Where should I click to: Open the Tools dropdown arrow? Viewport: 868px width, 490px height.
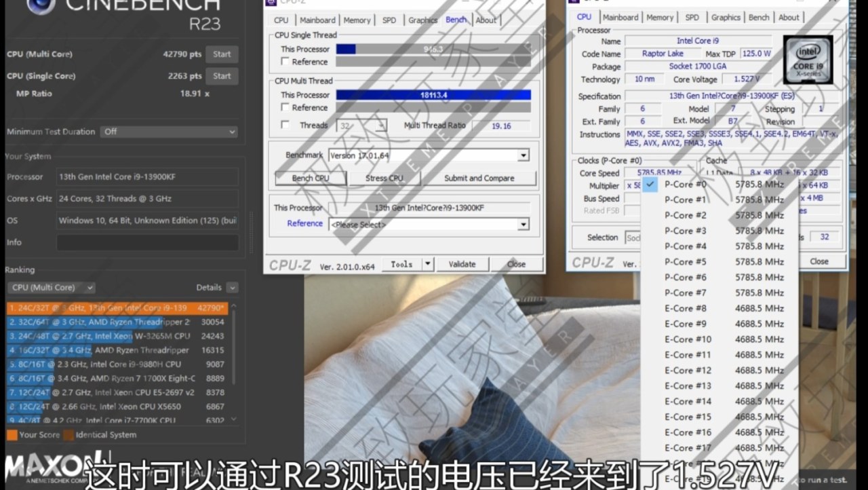[428, 264]
